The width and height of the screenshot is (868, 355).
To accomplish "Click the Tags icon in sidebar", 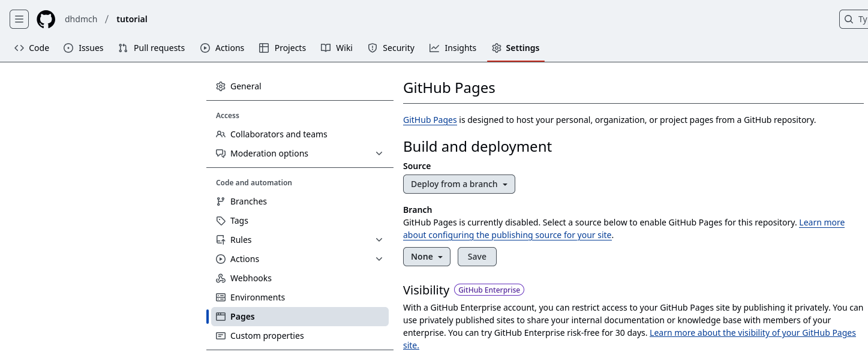I will click(221, 221).
